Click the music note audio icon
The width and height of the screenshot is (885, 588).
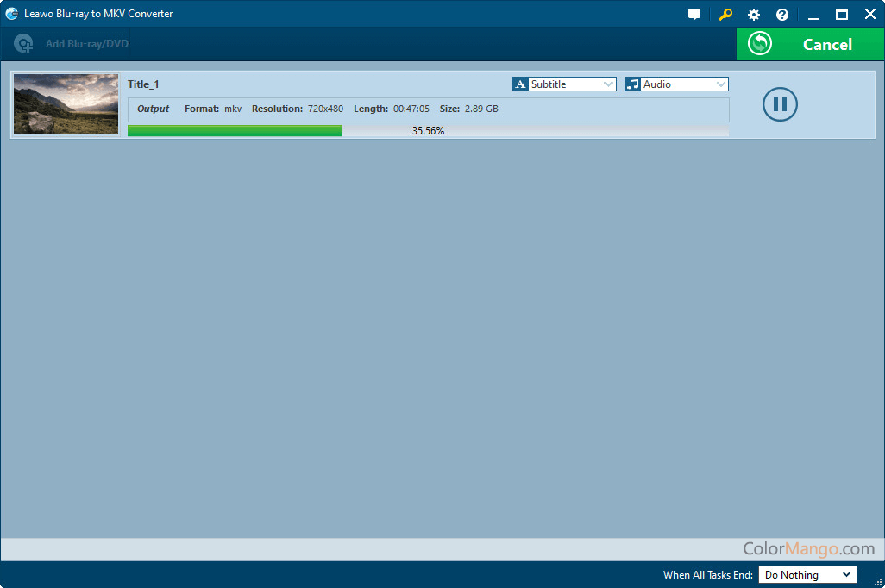pos(633,84)
